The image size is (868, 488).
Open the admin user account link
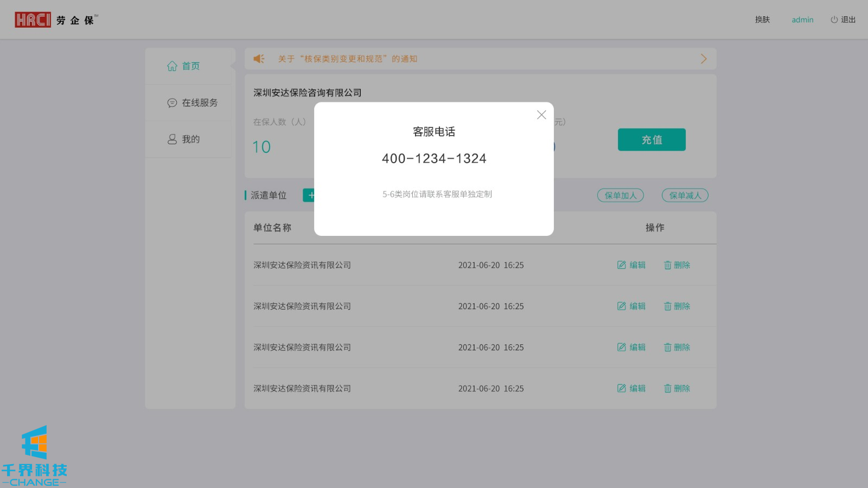[x=802, y=20]
